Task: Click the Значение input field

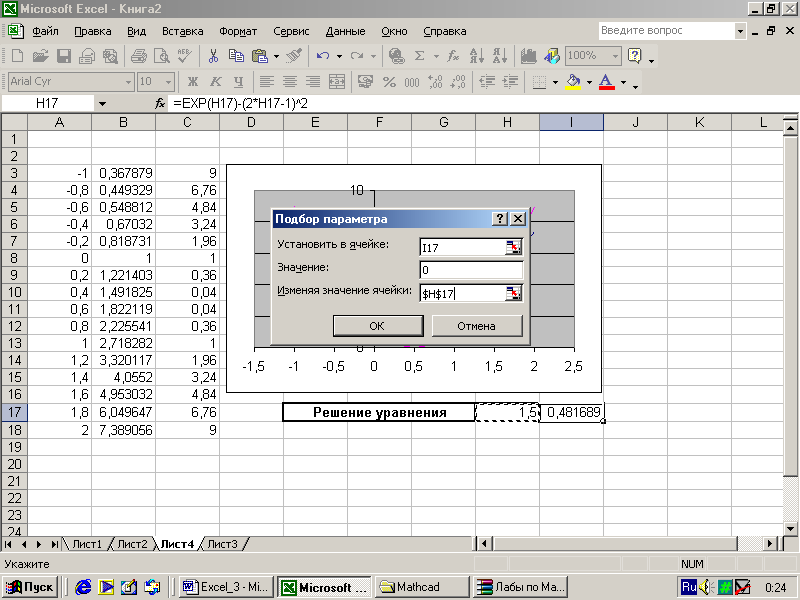Action: pos(471,270)
